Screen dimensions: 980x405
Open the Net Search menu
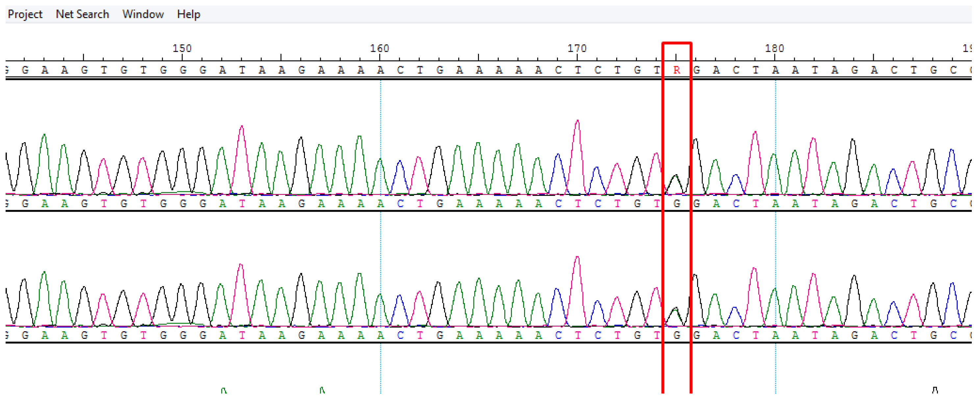[x=82, y=14]
